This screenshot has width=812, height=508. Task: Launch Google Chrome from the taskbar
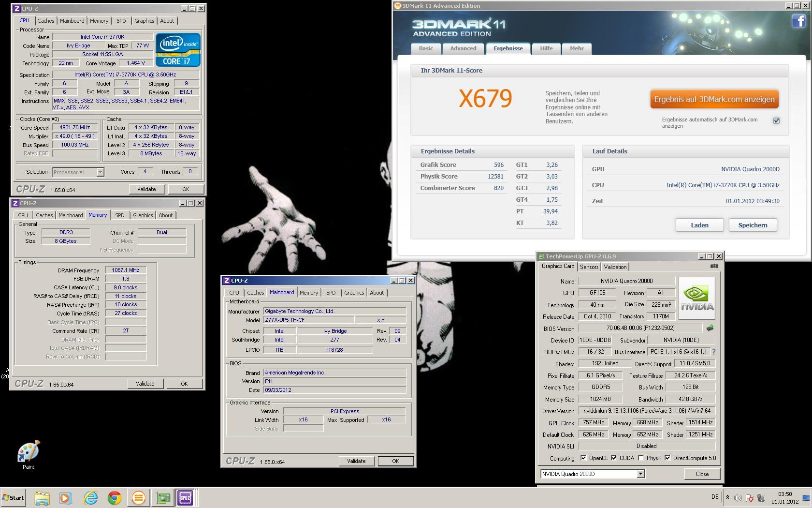pos(115,498)
